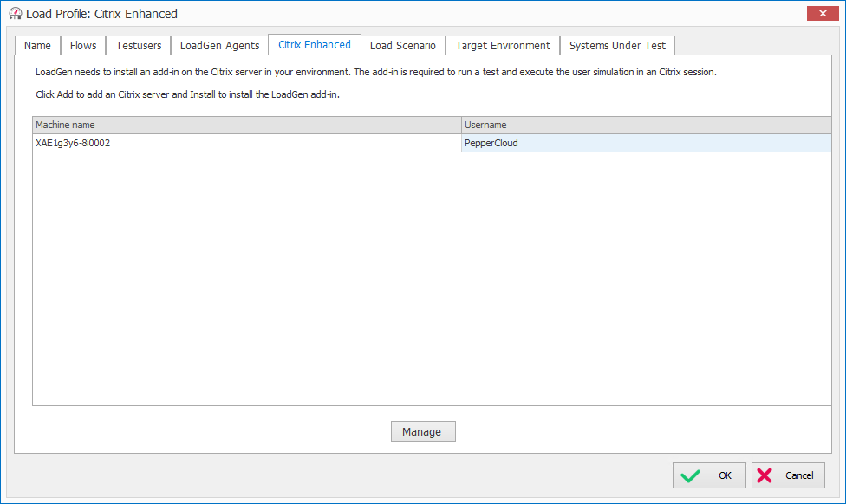The width and height of the screenshot is (846, 504).
Task: Show the Systems Under Test tab
Action: point(617,46)
